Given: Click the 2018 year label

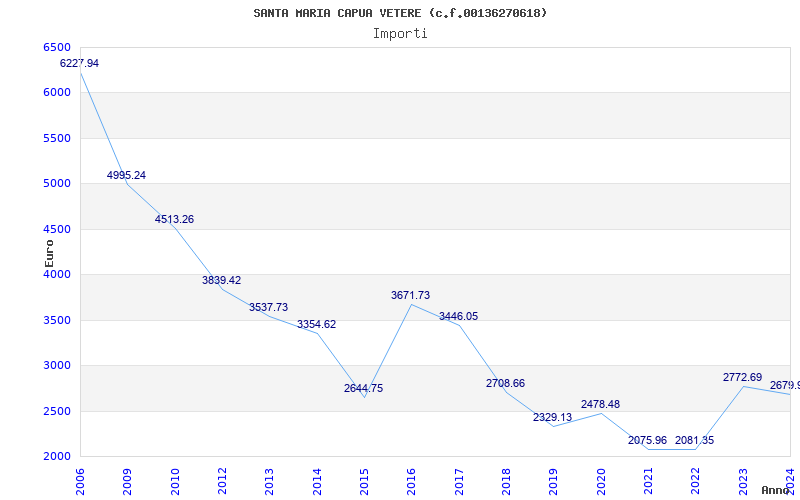Looking at the screenshot, I should pos(506,482).
